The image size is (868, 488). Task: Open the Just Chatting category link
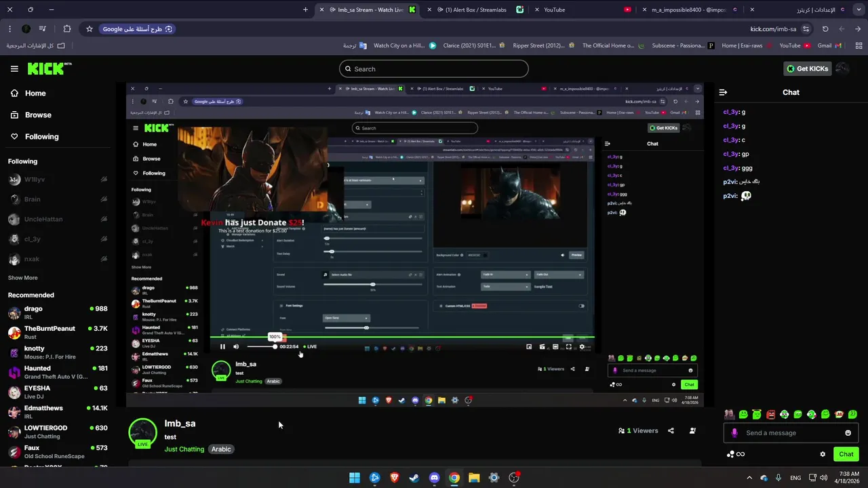click(x=184, y=449)
